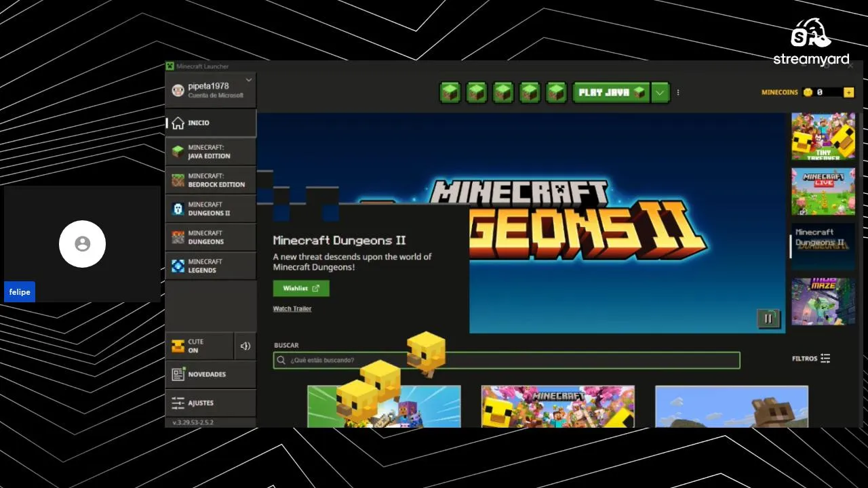This screenshot has width=868, height=488.
Task: Open Minecraft Dungeons sidebar entry with creeper icon
Action: (211, 237)
